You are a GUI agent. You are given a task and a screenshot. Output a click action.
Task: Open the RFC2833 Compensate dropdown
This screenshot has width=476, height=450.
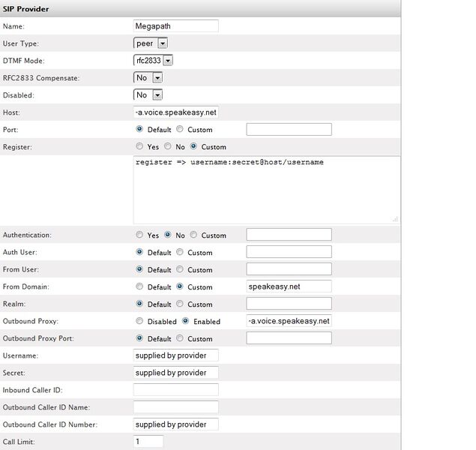[x=148, y=78]
